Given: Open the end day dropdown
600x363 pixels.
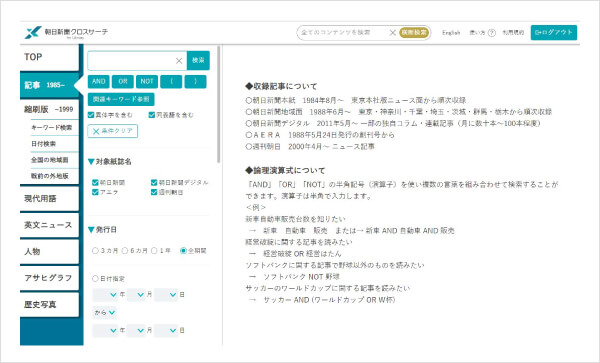Looking at the screenshot, I should 166,330.
